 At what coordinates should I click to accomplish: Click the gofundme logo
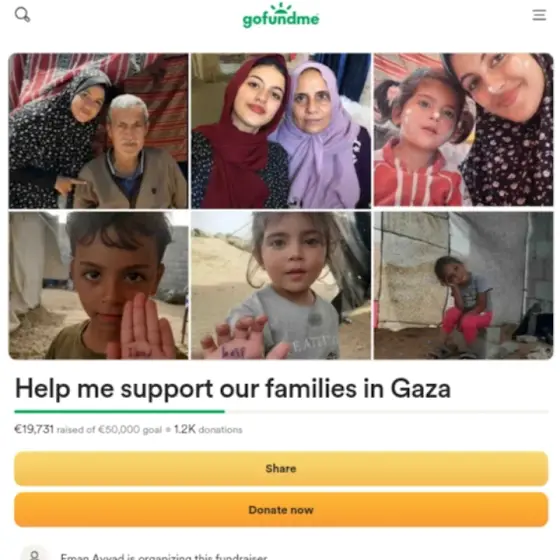pyautogui.click(x=281, y=16)
